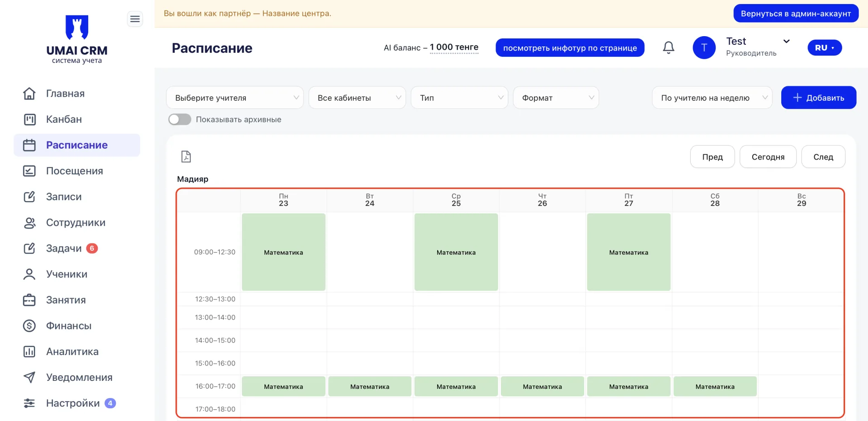Expand Test user account chevron
This screenshot has height=421, width=868.
787,41
